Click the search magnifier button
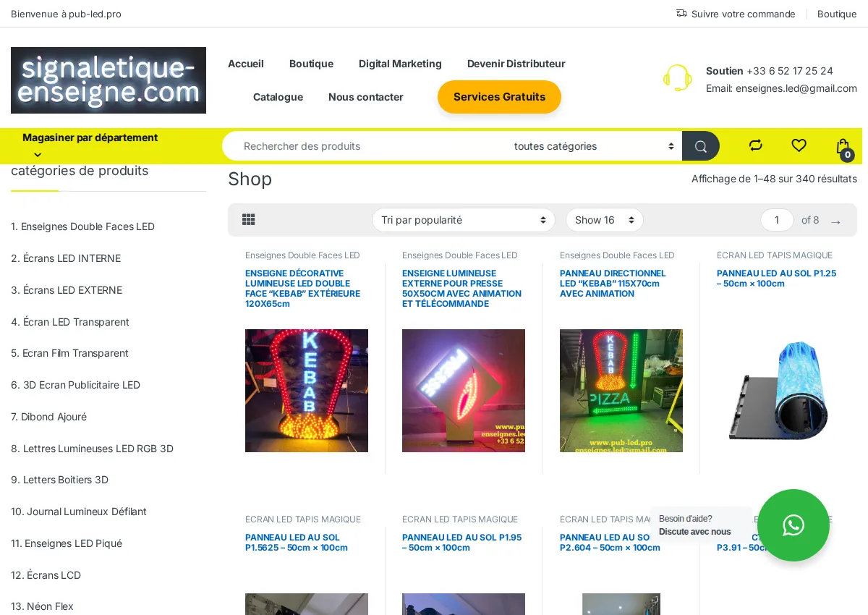The height and width of the screenshot is (615, 868). 701,146
